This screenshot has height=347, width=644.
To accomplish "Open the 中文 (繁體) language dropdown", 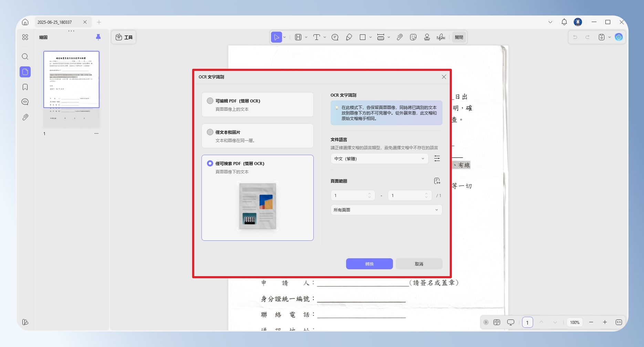I will pyautogui.click(x=380, y=159).
